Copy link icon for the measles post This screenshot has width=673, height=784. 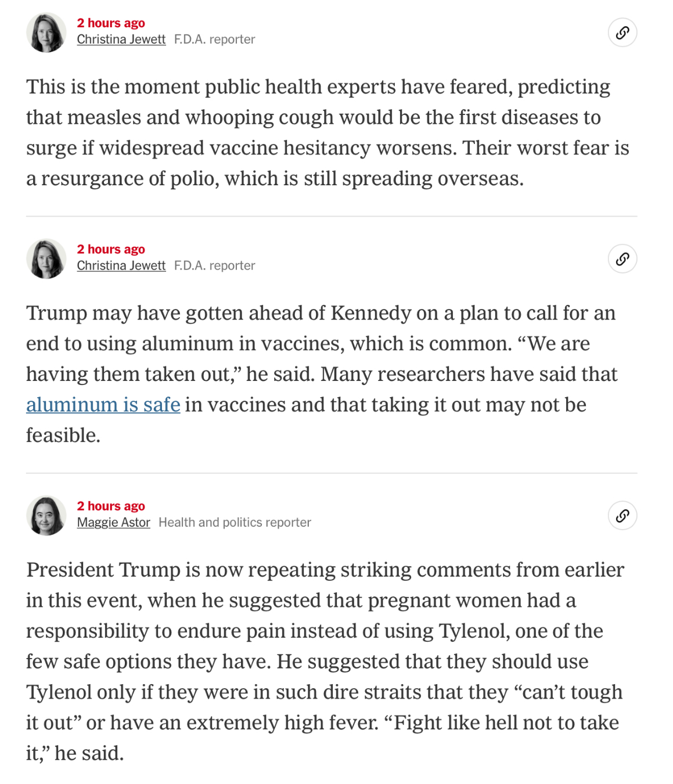point(622,33)
